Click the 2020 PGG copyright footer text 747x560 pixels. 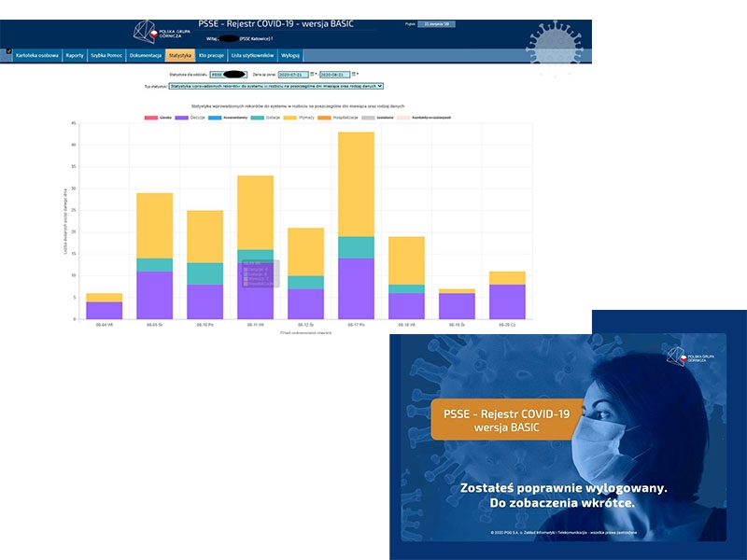click(x=564, y=532)
